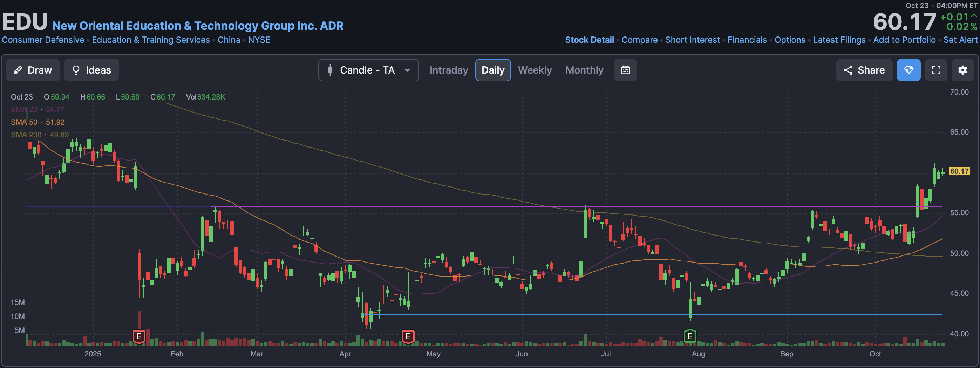Screen dimensions: 980x368
Task: Click the blue diamond premium icon
Action: 908,70
